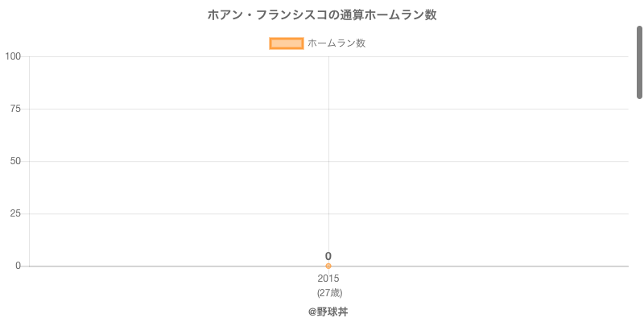Click the 0 y-axis tick label
Screen dimensions: 644x322
point(18,266)
